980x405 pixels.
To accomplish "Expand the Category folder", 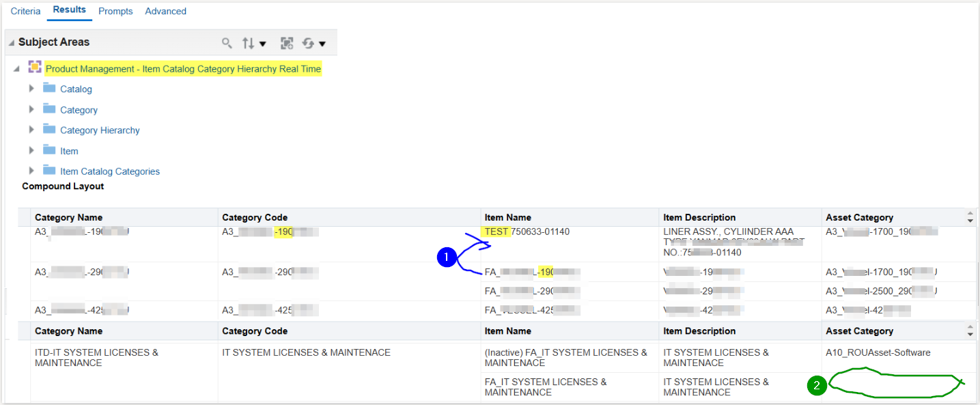I will [31, 109].
